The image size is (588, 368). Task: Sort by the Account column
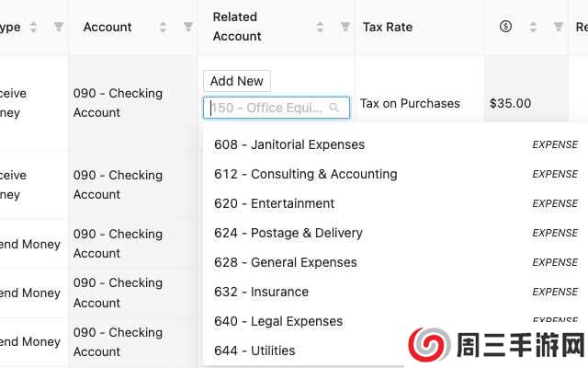(x=164, y=28)
